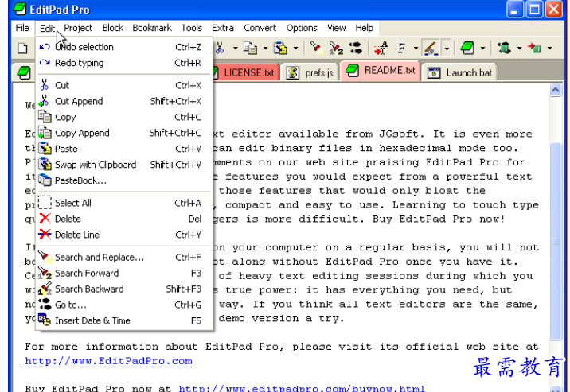570x392 pixels.
Task: Choose Undo selection from Edit menu
Action: pos(124,47)
